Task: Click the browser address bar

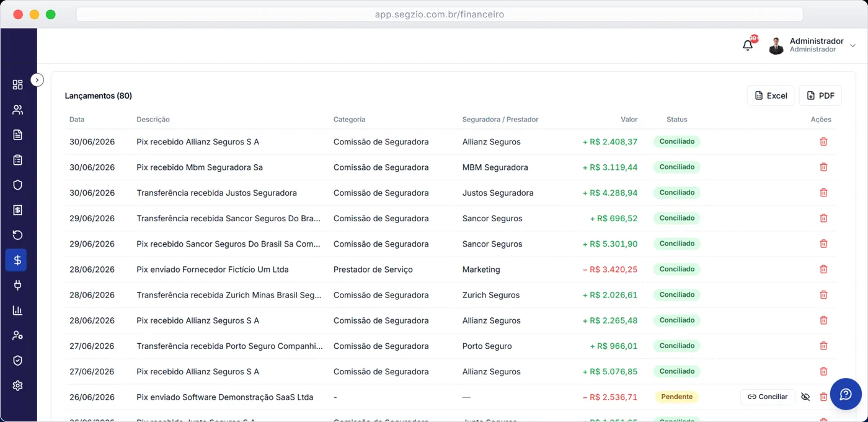Action: click(440, 14)
